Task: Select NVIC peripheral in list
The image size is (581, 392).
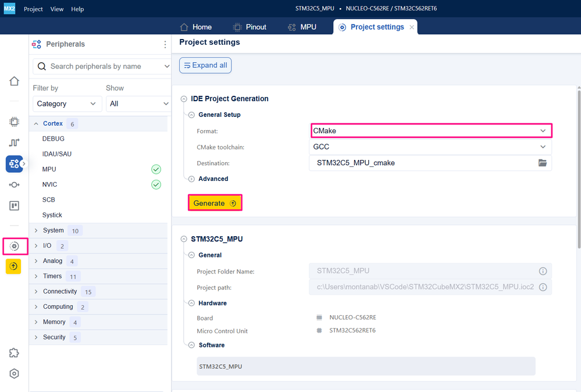Action: [x=49, y=184]
